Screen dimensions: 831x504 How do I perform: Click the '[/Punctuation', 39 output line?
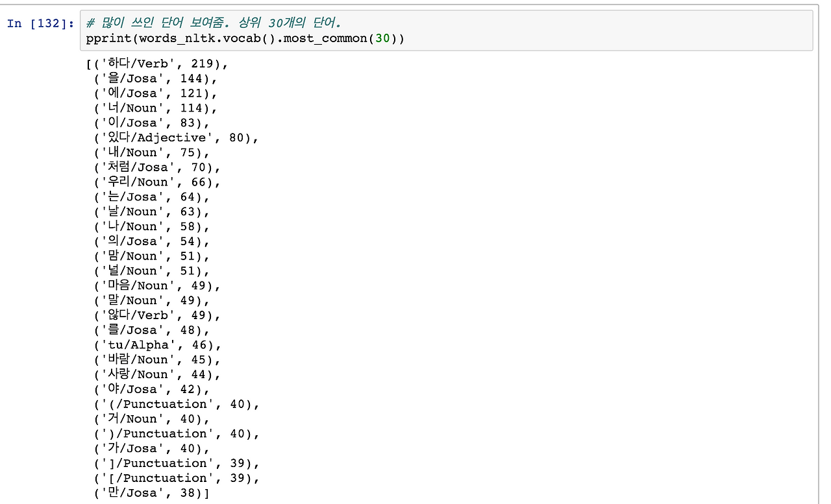(177, 479)
